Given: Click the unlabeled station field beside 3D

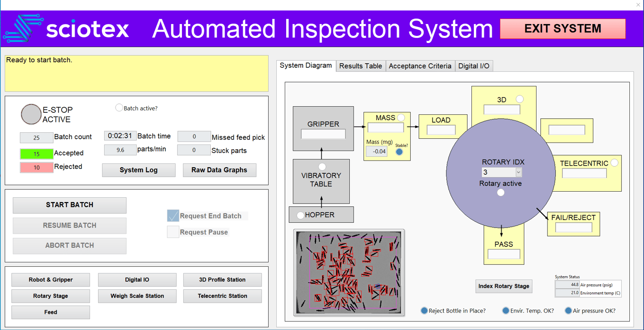Looking at the screenshot, I should click(x=567, y=130).
